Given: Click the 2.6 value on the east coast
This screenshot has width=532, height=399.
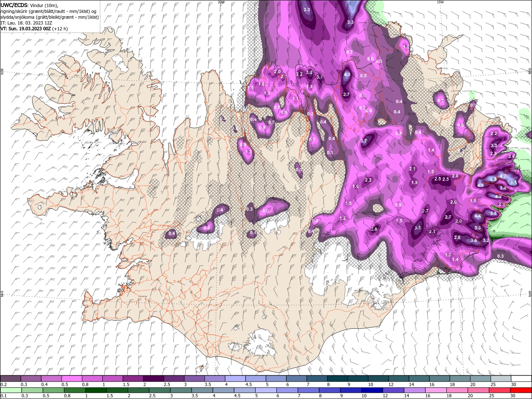Looking at the screenshot, I should pos(512,156).
